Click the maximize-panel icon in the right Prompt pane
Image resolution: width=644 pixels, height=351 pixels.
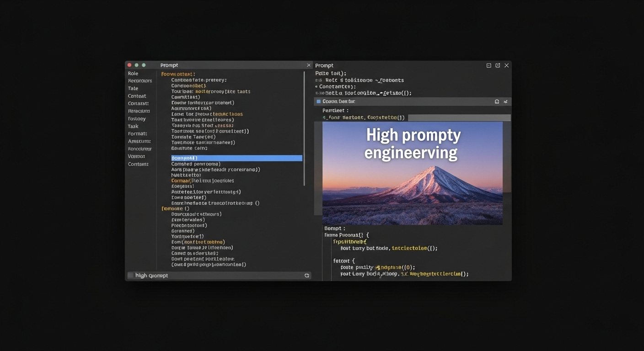[x=498, y=65]
